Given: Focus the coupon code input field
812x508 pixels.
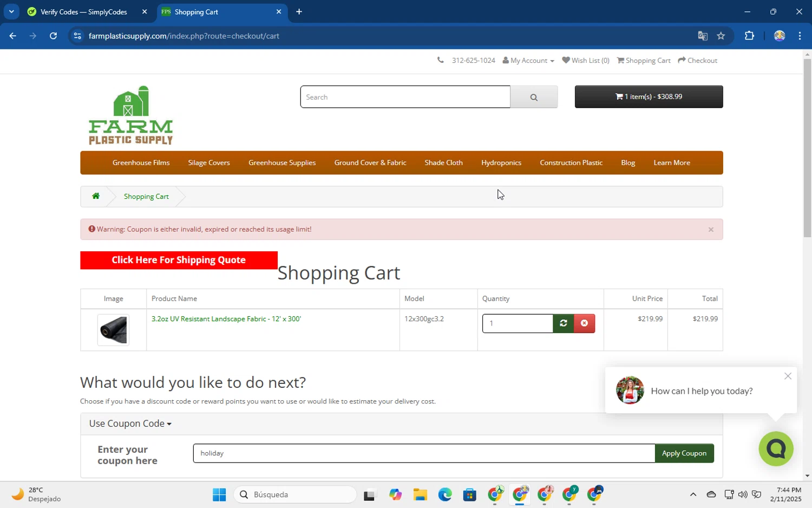Looking at the screenshot, I should click(424, 453).
